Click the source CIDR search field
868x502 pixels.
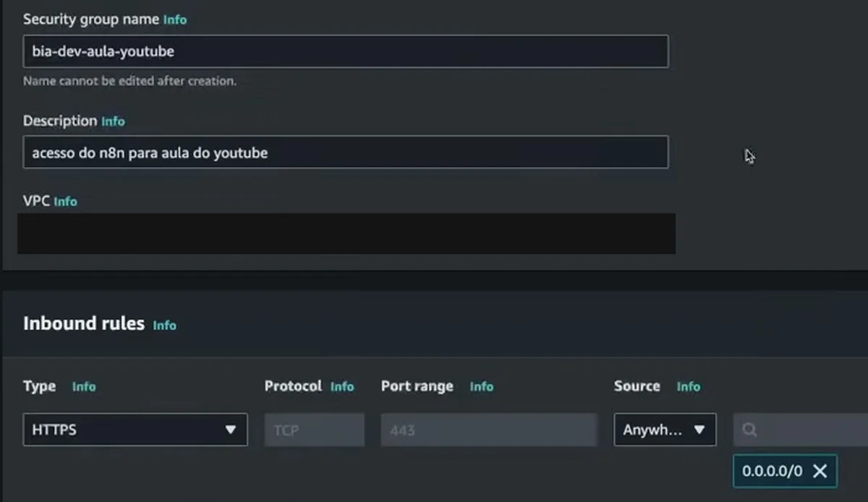coord(800,430)
